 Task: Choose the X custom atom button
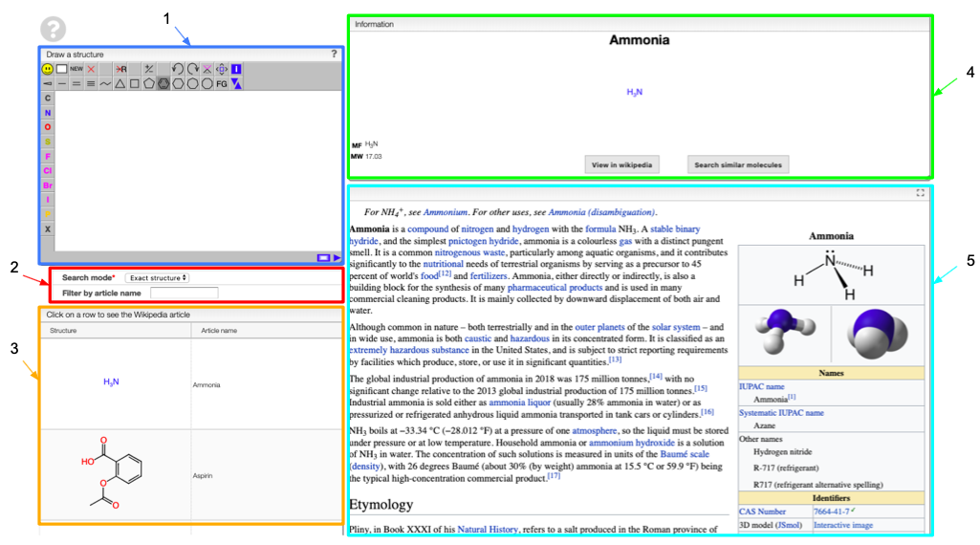coord(48,229)
